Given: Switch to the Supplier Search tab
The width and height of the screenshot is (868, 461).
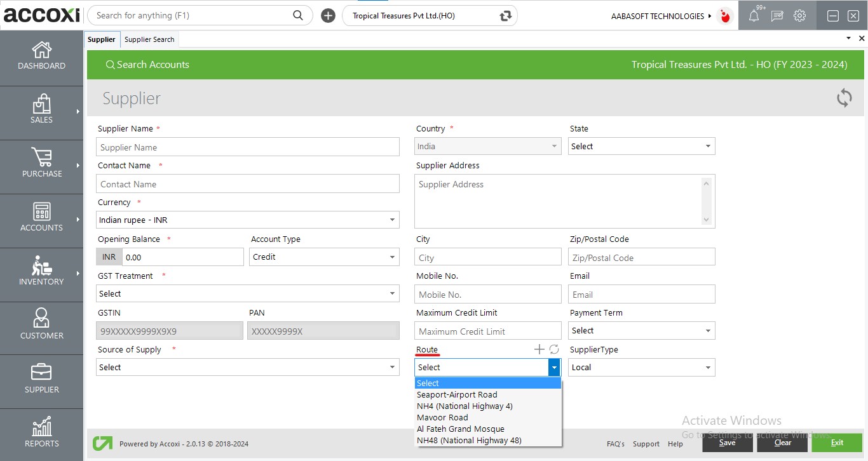Looking at the screenshot, I should [149, 39].
